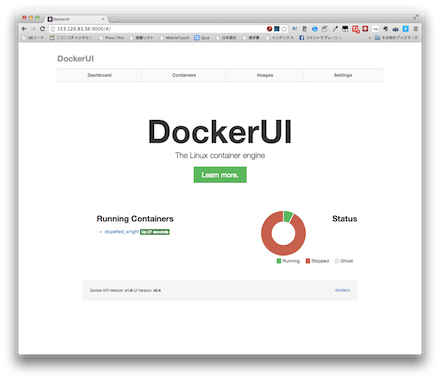The height and width of the screenshot is (380, 440).
Task: Open the Press This bookmark
Action: click(x=111, y=38)
